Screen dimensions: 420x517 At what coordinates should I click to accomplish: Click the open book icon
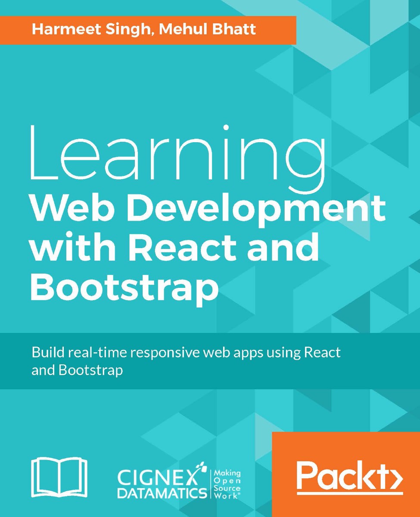point(58,476)
